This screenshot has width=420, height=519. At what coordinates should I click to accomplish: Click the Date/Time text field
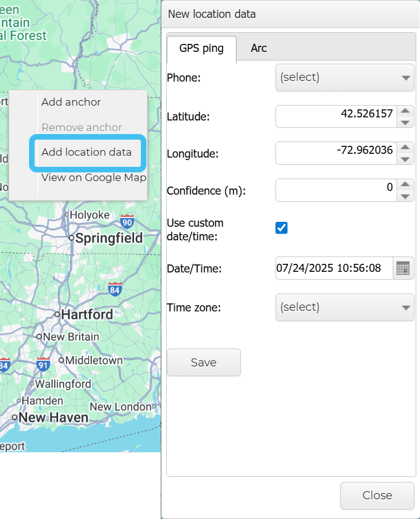[334, 269]
